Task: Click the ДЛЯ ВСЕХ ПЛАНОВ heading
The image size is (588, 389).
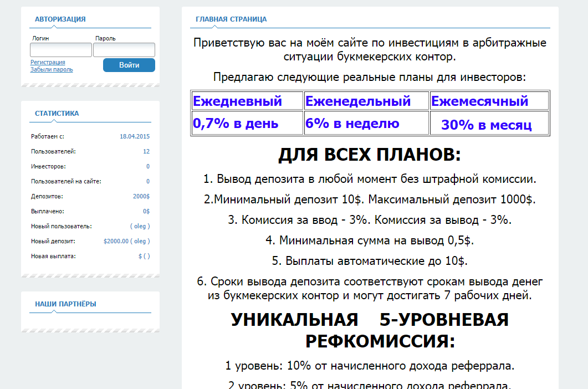Action: coord(369,155)
